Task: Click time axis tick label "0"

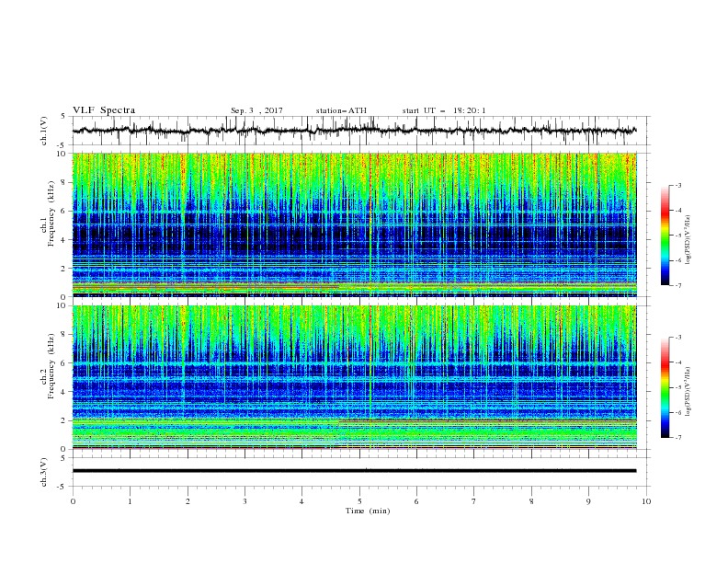Action: pyautogui.click(x=73, y=501)
